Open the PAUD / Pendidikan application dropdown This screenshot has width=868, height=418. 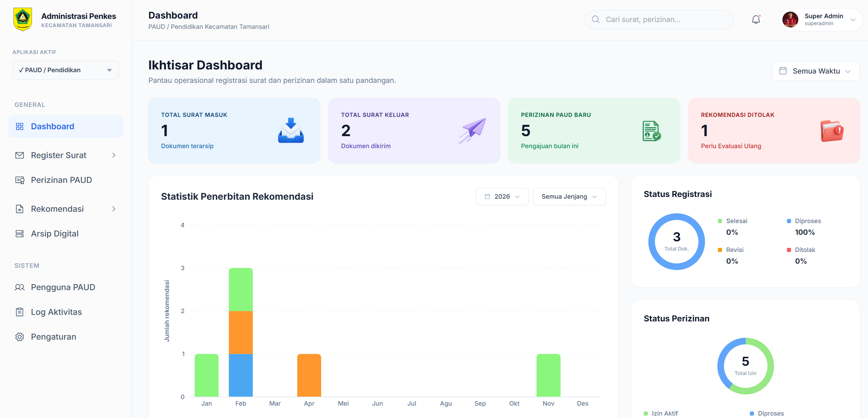66,70
